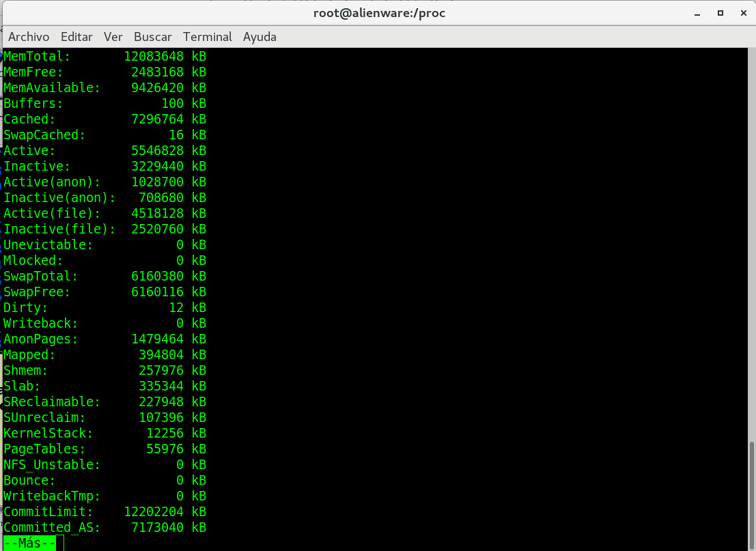Click the Cached label in output
This screenshot has width=756, height=551.
pyautogui.click(x=29, y=119)
